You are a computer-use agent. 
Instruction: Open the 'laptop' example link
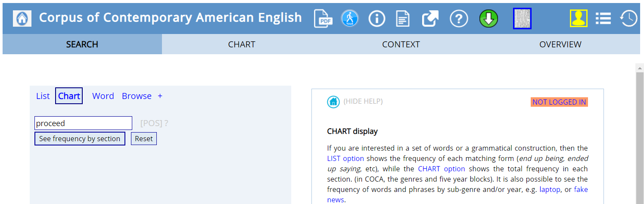tap(550, 189)
